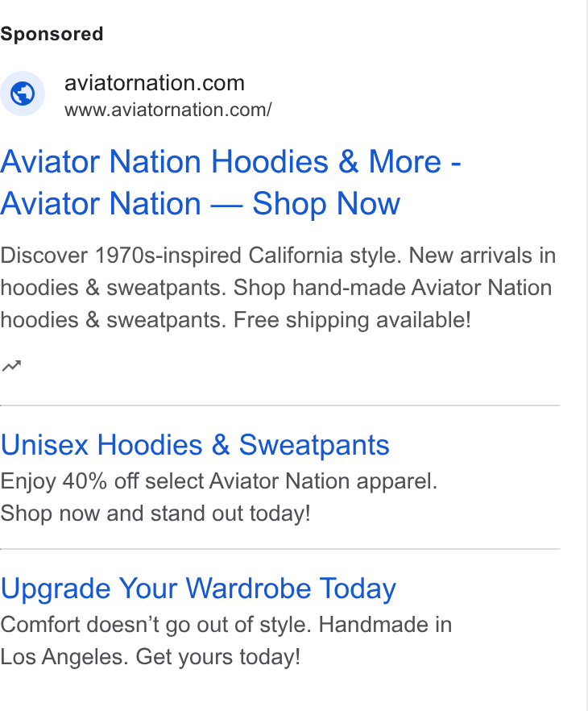Click the 'Los Angeles. Get yours today!' line
Viewport: 588px width, 711px height.
150,656
